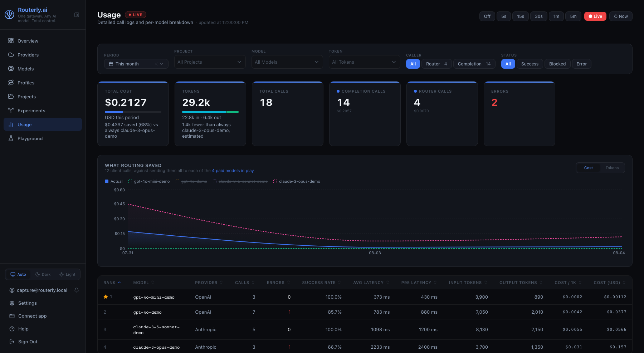
Task: Show gpt-4o-demo legend series
Action: [191, 181]
